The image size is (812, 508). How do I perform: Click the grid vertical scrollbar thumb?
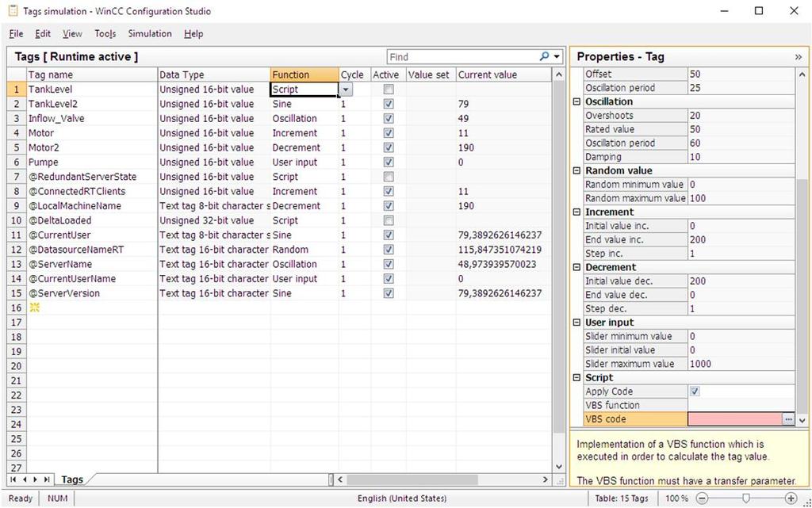559,257
